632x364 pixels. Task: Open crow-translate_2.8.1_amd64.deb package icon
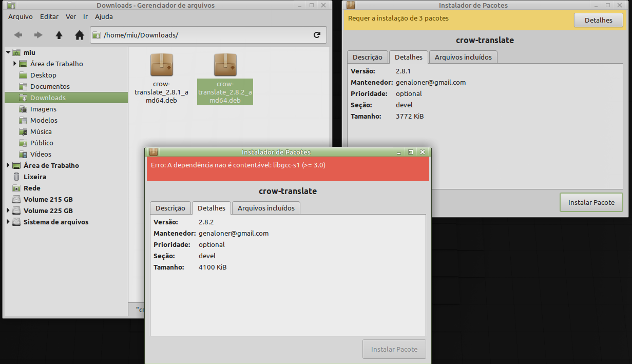coord(162,65)
